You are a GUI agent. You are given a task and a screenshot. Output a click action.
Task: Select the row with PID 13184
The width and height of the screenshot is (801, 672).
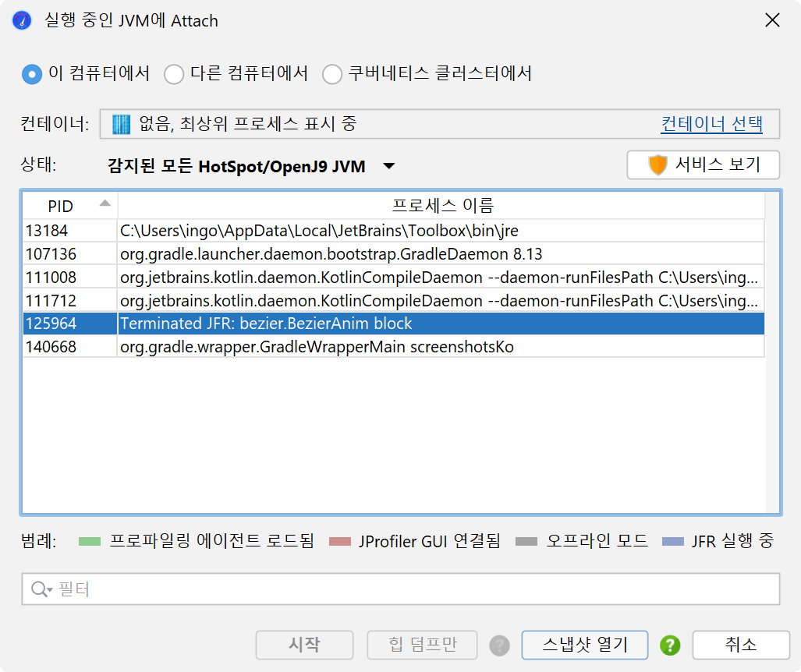pos(394,231)
